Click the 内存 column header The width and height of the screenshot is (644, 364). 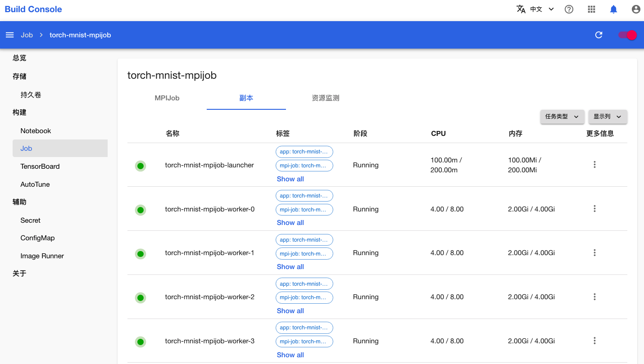[x=516, y=134]
